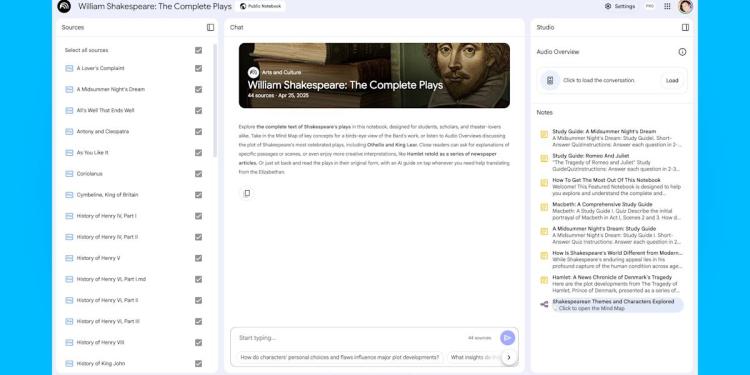The width and height of the screenshot is (750, 375).
Task: Click note icon for Hamlet News Chronicle
Action: coord(544,280)
